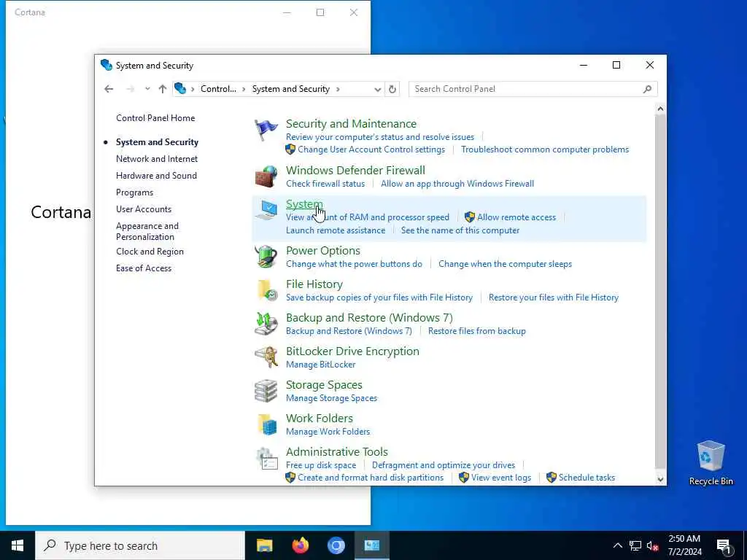747x560 pixels.
Task: Click Defragment and optimize your drives
Action: point(444,465)
